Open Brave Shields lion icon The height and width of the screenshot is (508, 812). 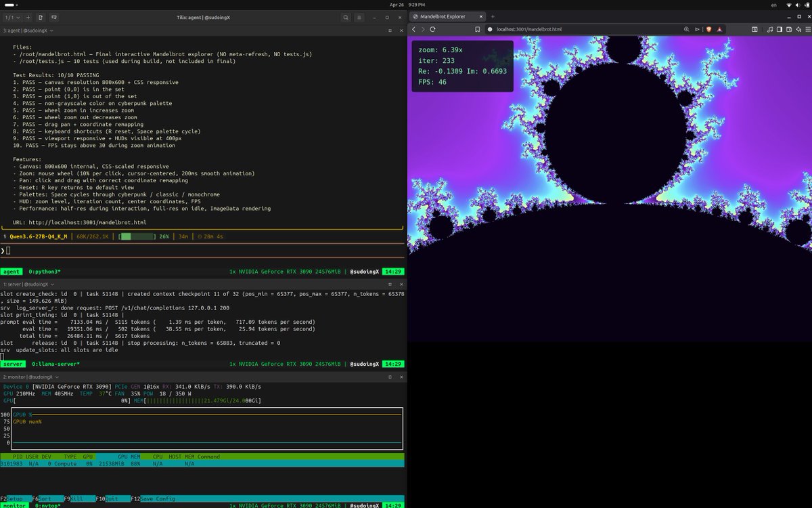point(708,29)
